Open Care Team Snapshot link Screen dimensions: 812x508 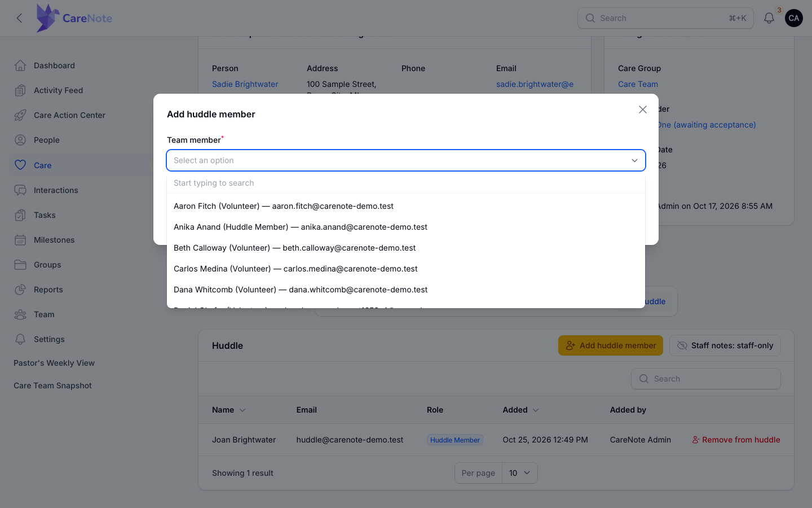tap(52, 386)
